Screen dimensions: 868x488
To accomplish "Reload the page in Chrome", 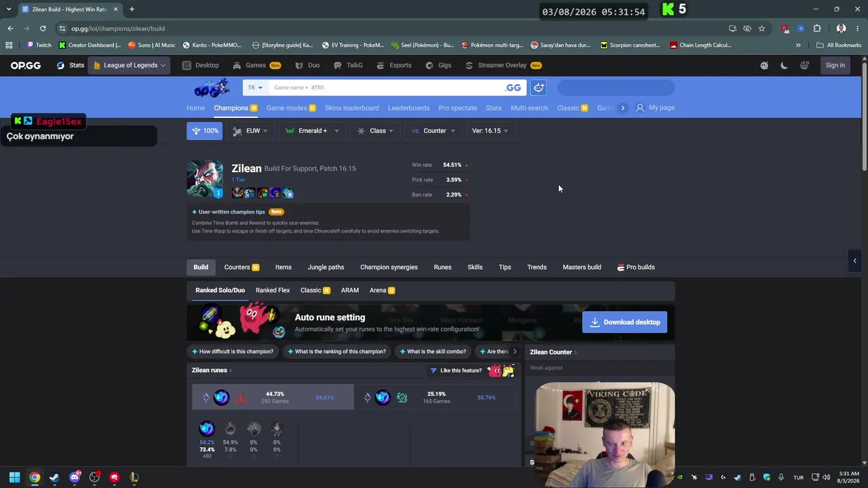I will click(x=43, y=28).
